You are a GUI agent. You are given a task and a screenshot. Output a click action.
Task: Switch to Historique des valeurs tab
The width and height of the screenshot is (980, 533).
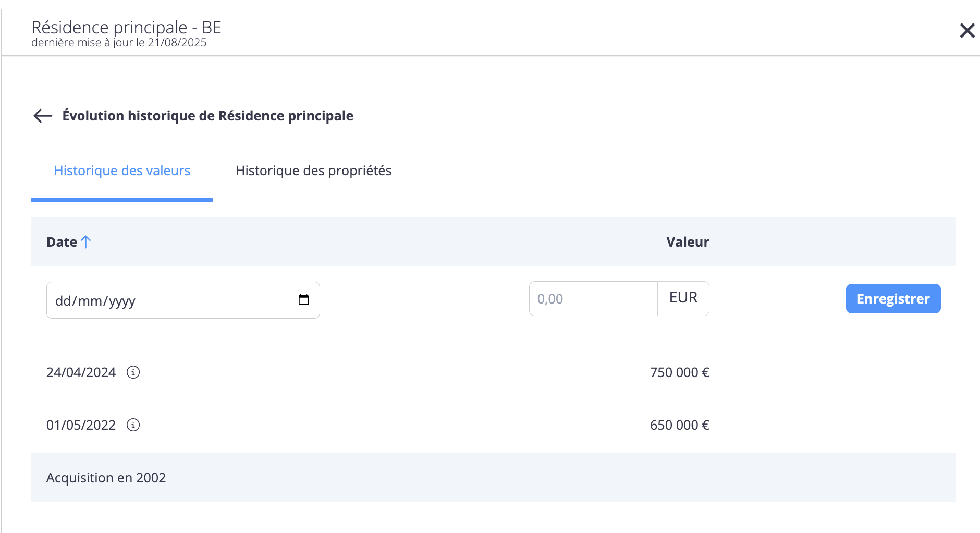[122, 171]
